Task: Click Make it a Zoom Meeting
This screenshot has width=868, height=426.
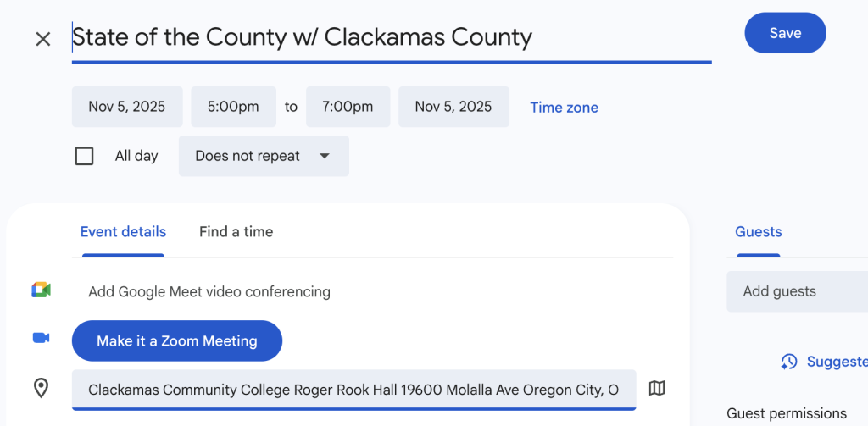Action: coord(176,340)
